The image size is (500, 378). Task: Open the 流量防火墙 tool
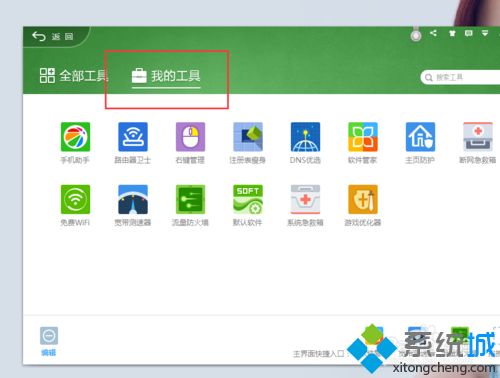(x=190, y=199)
